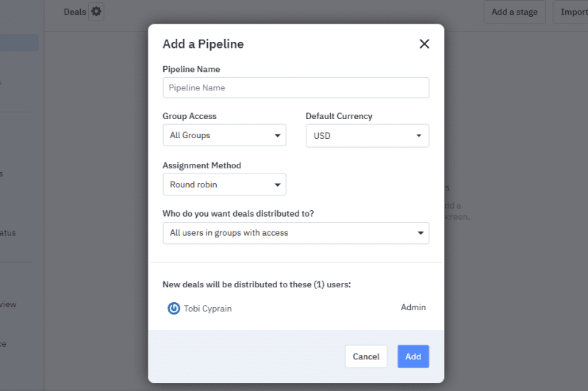Expand the Default Currency USD dropdown
This screenshot has width=588, height=391.
pyautogui.click(x=367, y=135)
